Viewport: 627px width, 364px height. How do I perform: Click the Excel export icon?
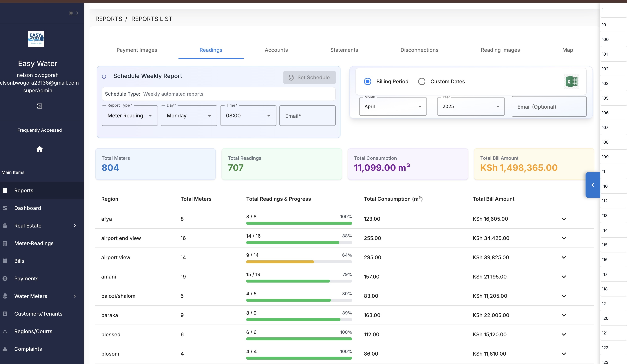pyautogui.click(x=571, y=81)
